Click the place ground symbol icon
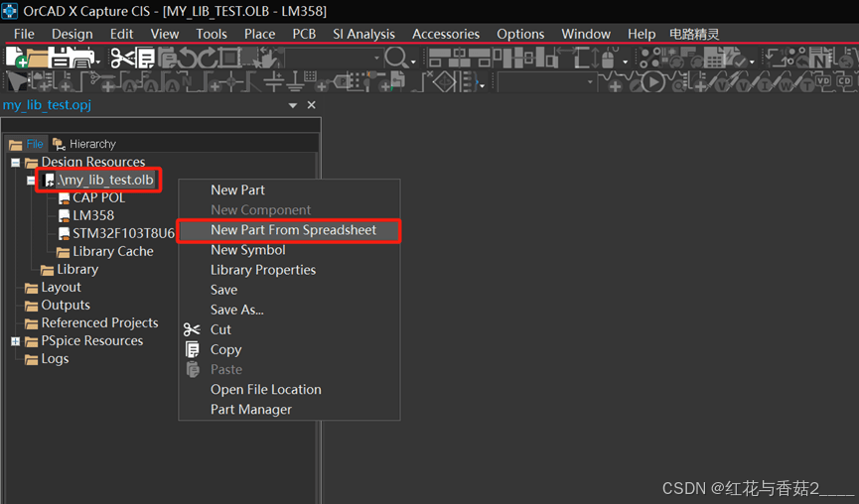Image resolution: width=859 pixels, height=504 pixels. click(x=295, y=80)
